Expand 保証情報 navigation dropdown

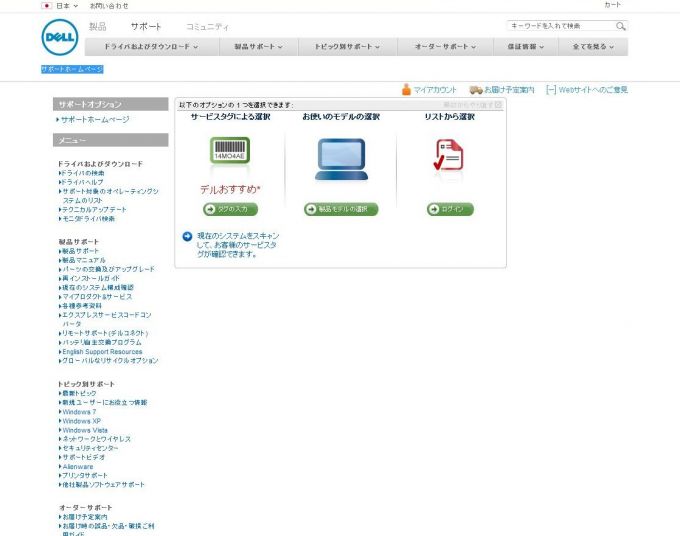tap(526, 46)
